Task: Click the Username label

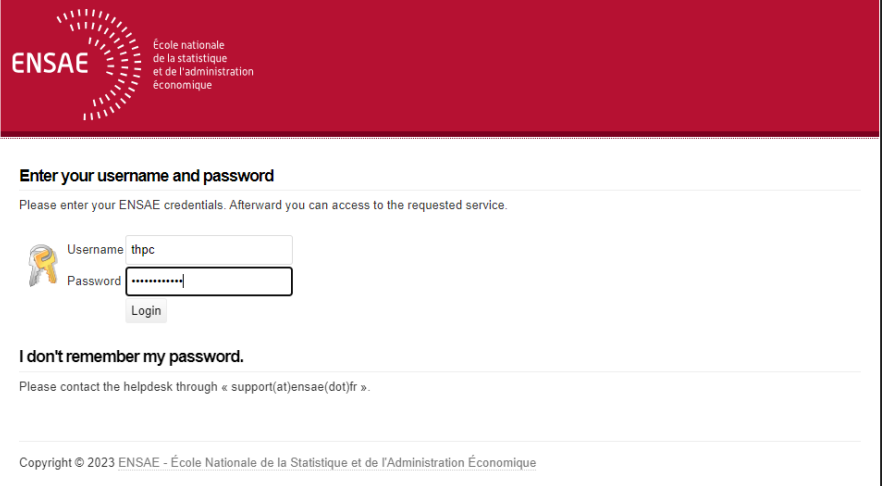Action: [x=95, y=250]
